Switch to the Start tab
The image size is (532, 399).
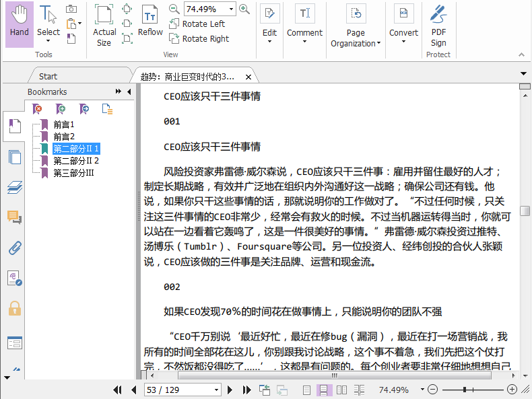click(x=48, y=76)
